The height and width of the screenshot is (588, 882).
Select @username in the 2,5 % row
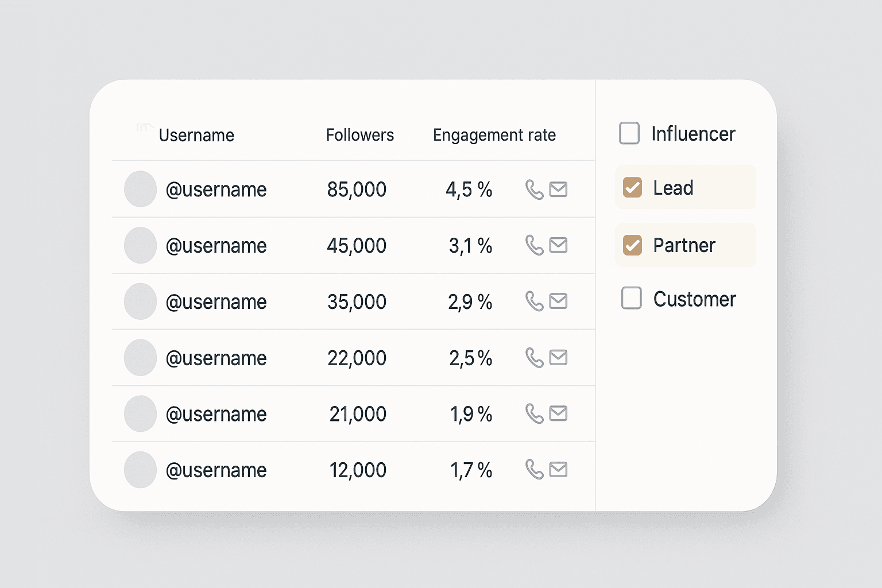216,358
